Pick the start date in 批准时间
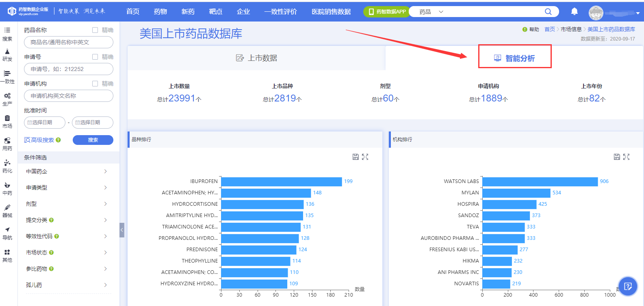 [45, 123]
